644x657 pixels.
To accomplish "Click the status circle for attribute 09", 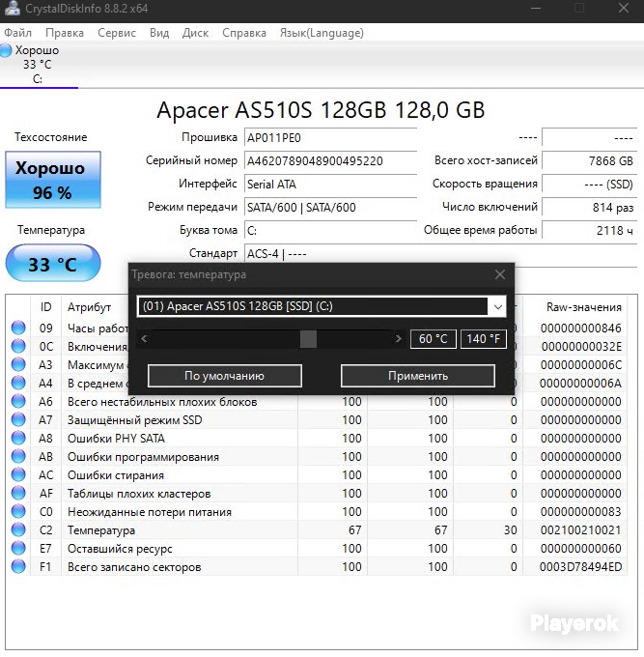I will tap(18, 328).
